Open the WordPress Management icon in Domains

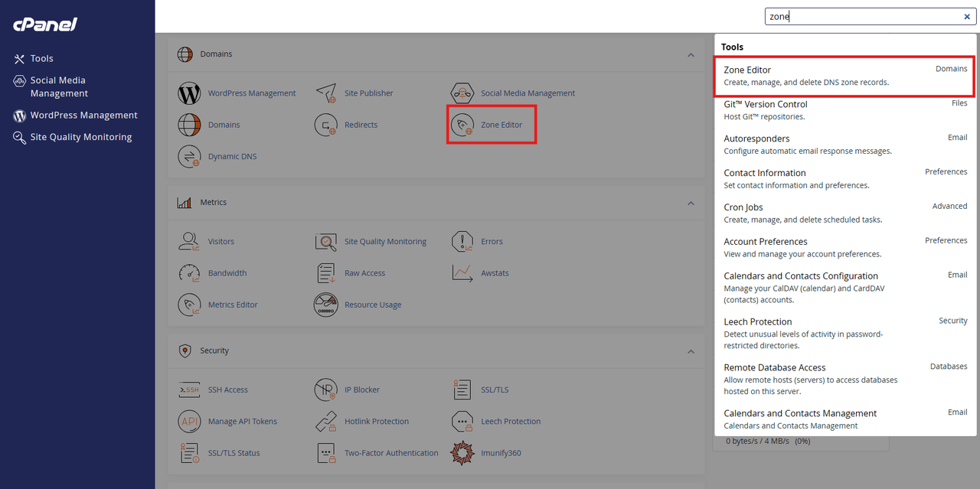pos(189,93)
